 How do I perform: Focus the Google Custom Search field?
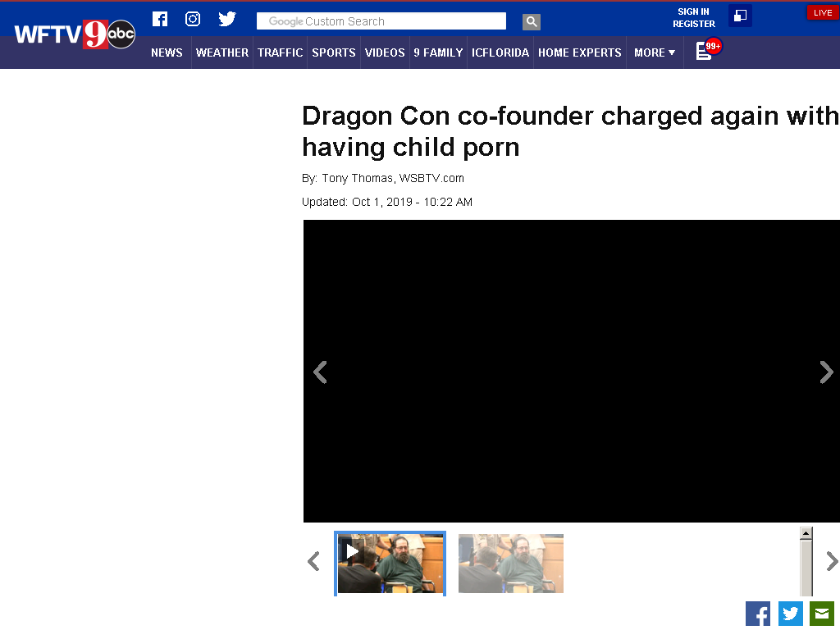coord(381,21)
